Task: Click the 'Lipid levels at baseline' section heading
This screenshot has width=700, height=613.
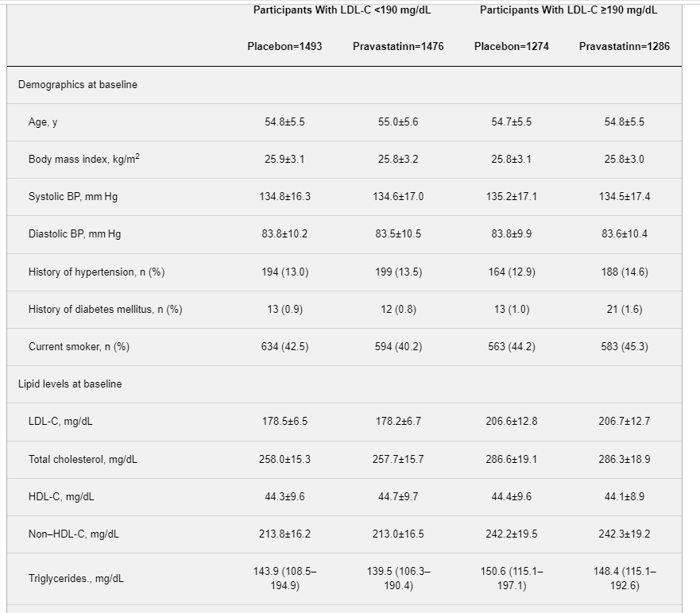Action: [x=70, y=384]
